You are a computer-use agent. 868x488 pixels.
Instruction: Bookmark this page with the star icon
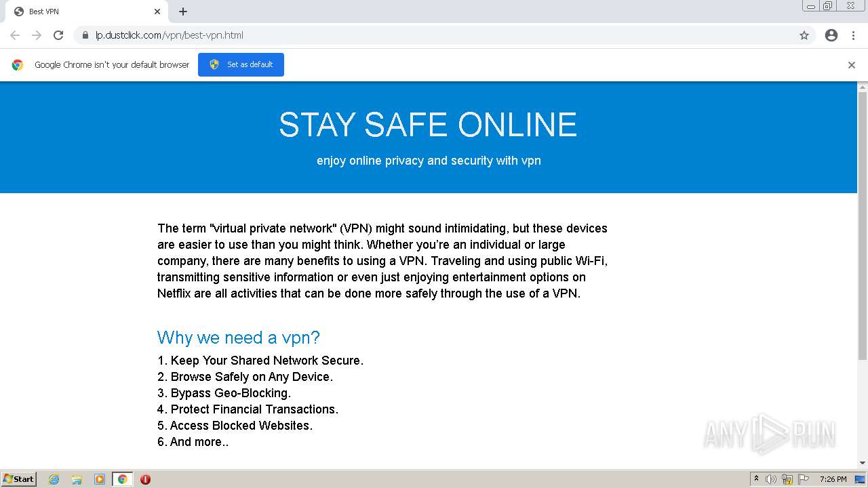pyautogui.click(x=804, y=35)
